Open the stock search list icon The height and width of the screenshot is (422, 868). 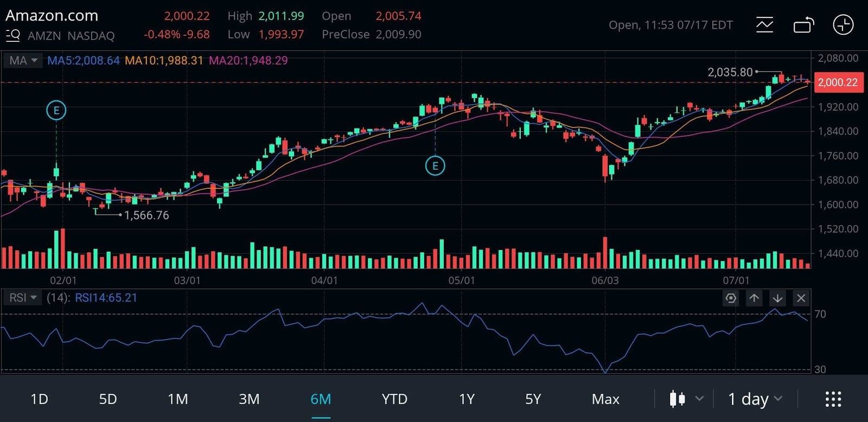(x=13, y=36)
